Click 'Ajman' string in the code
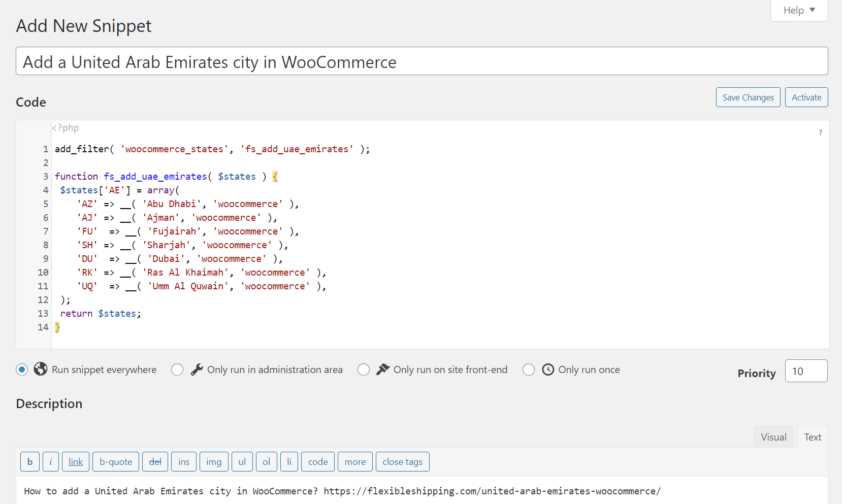The image size is (842, 504). (x=161, y=218)
